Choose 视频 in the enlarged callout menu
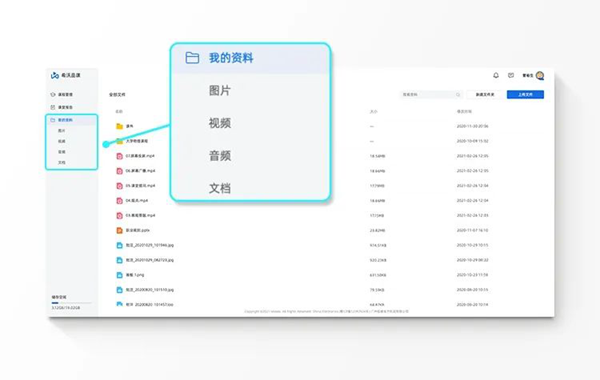Image resolution: width=600 pixels, height=380 pixels. tap(220, 123)
